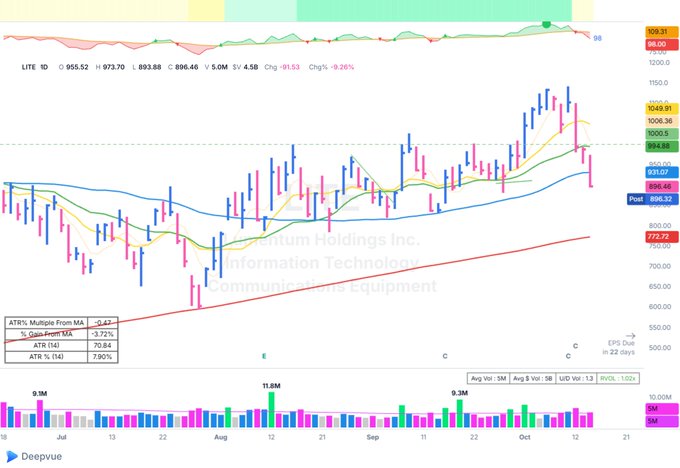Click the Deepvue brand name
Image resolution: width=680 pixels, height=468 pixels.
(42, 456)
